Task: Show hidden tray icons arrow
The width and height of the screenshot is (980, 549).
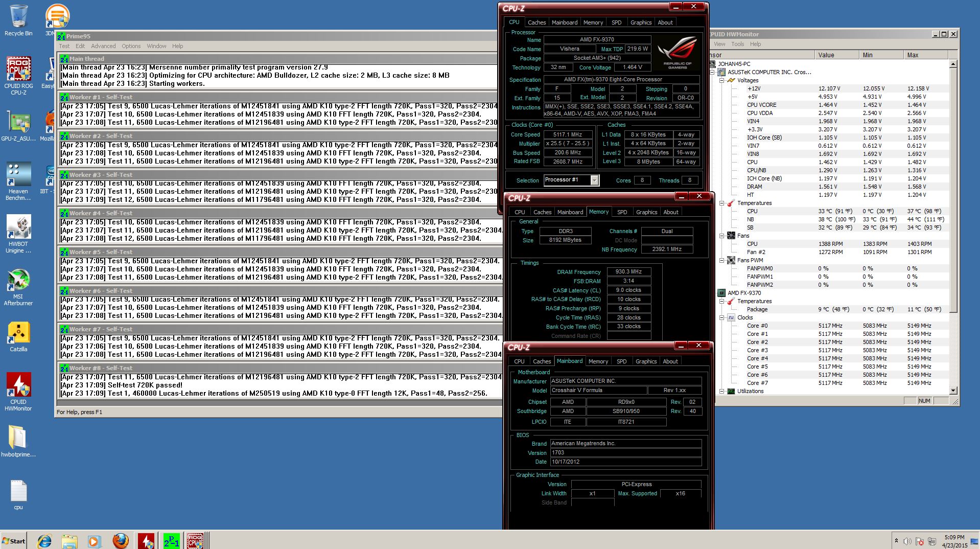Action: tap(896, 541)
